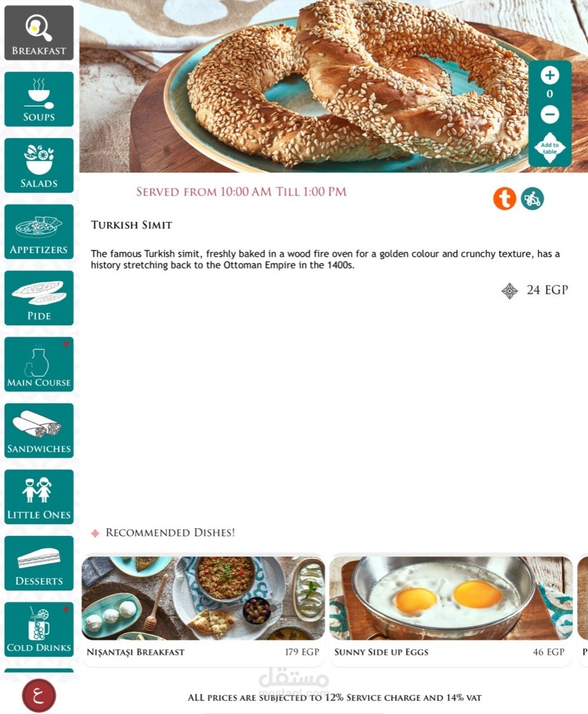The width and height of the screenshot is (588, 714).
Task: Switch language with the Arabic ع button
Action: coord(39,696)
